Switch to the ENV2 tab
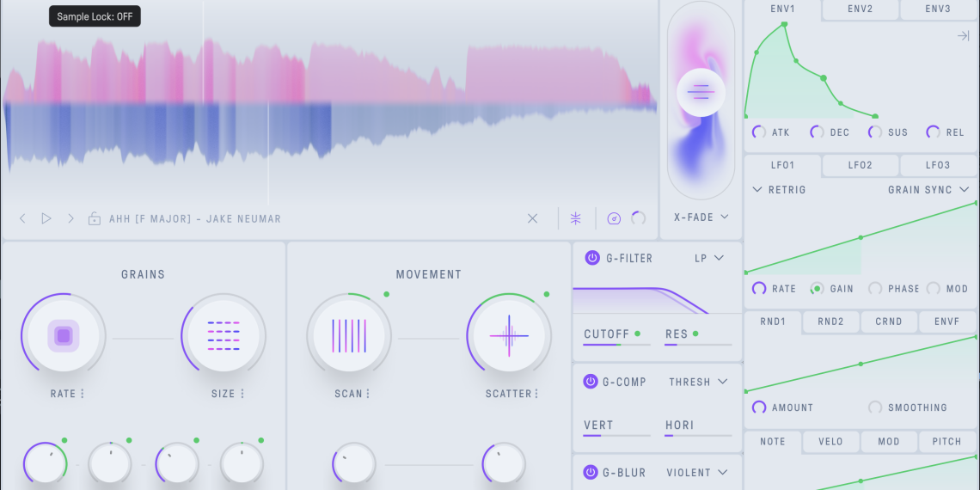 click(x=861, y=9)
